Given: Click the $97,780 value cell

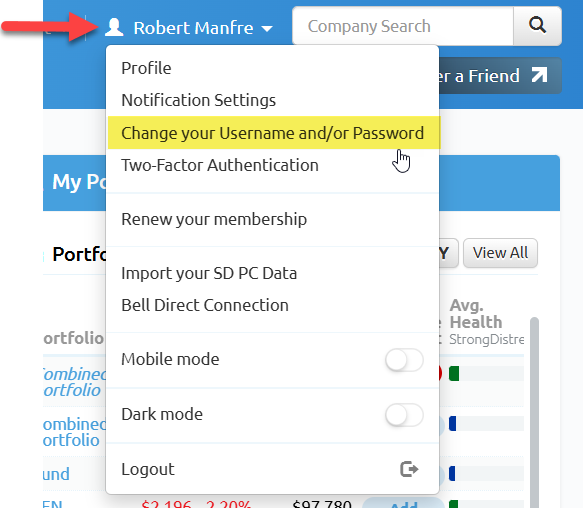Looking at the screenshot, I should click(322, 504).
